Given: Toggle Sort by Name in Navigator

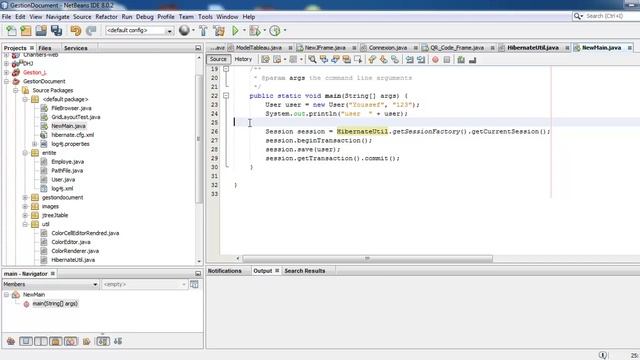Looking at the screenshot, I should tap(103, 341).
